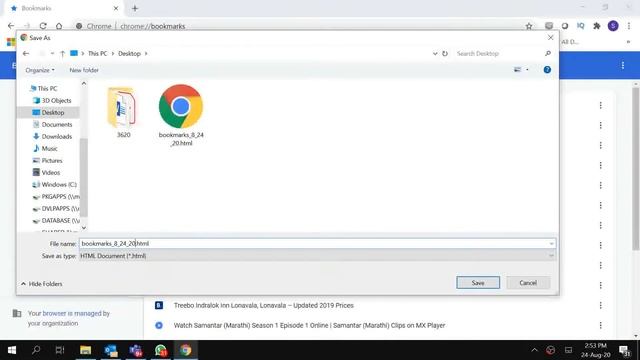The image size is (640, 360).
Task: Select the 3620 folder
Action: 123,113
